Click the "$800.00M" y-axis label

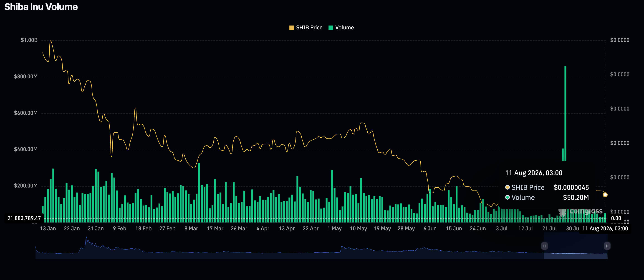[x=26, y=76]
